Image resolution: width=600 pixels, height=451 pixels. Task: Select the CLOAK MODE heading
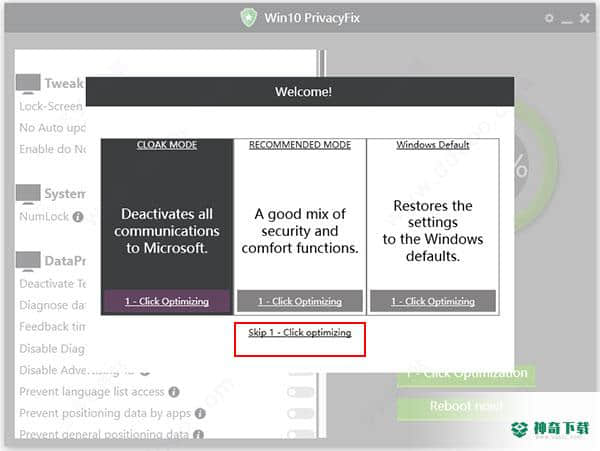click(167, 145)
